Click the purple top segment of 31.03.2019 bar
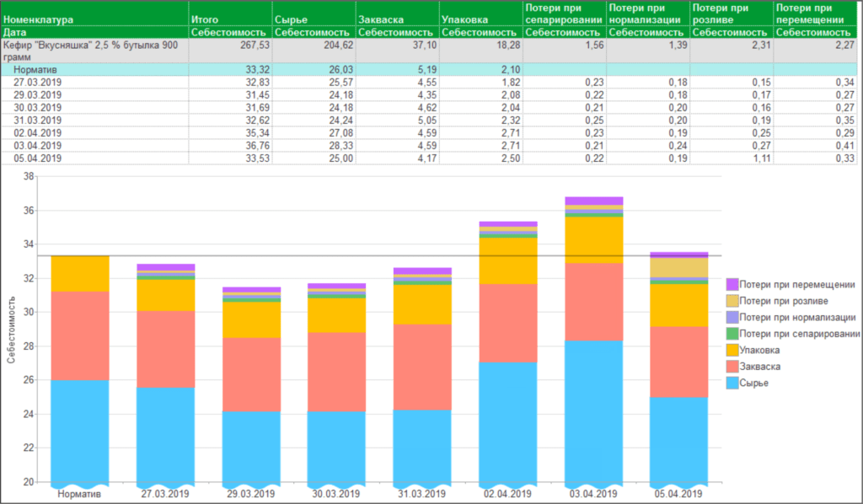Image resolution: width=863 pixels, height=504 pixels. (x=422, y=271)
